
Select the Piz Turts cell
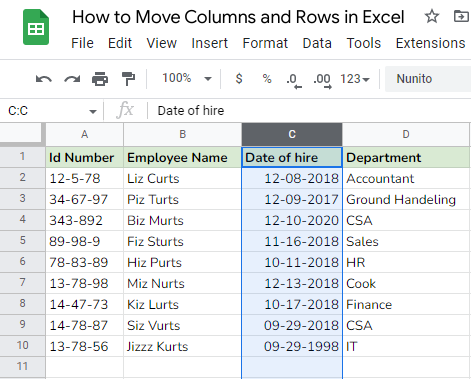click(183, 199)
